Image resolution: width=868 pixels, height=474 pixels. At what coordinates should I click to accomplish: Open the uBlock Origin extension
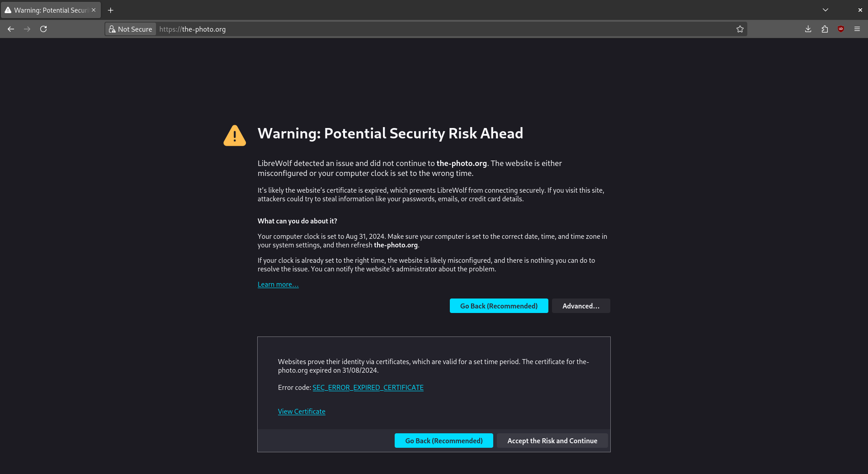(x=841, y=29)
